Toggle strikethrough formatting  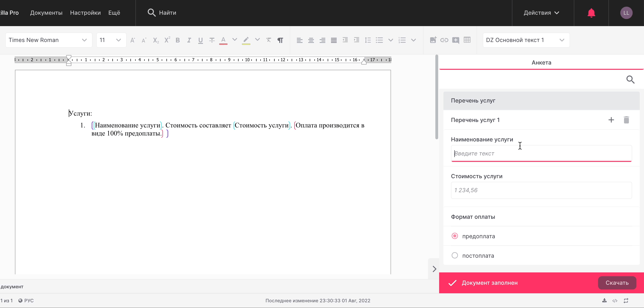(x=212, y=40)
